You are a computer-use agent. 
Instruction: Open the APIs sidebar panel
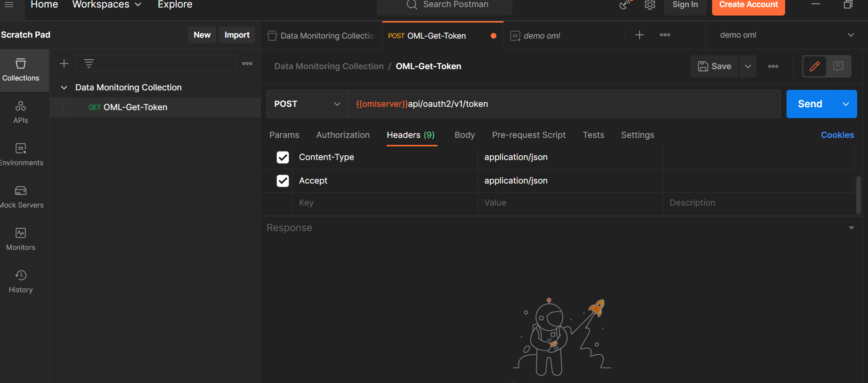point(21,112)
